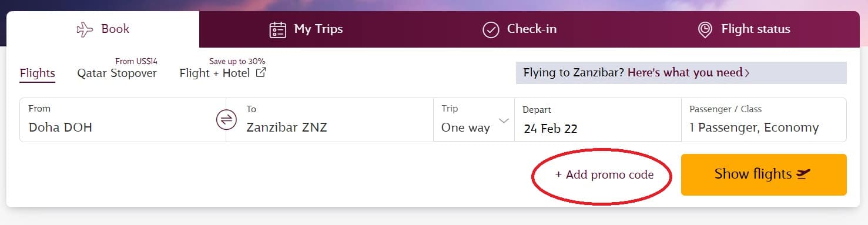Click the calendar icon beside My Trips

click(x=277, y=29)
